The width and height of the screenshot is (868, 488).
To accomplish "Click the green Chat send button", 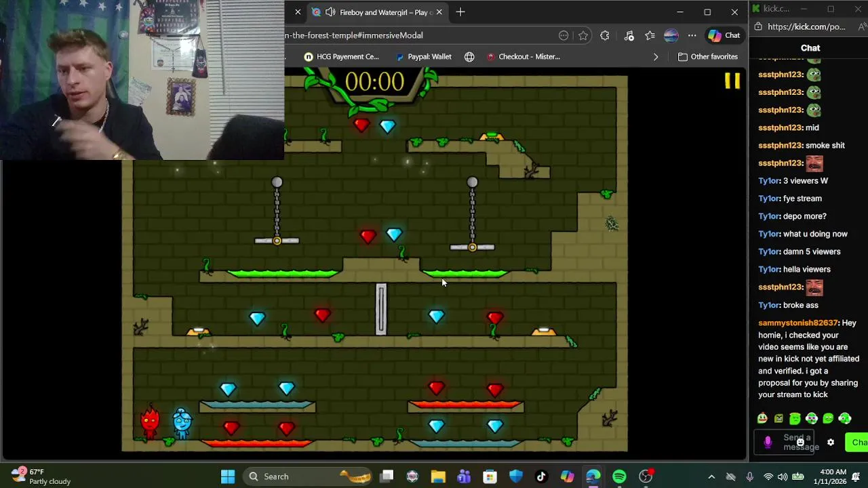I will click(x=856, y=443).
